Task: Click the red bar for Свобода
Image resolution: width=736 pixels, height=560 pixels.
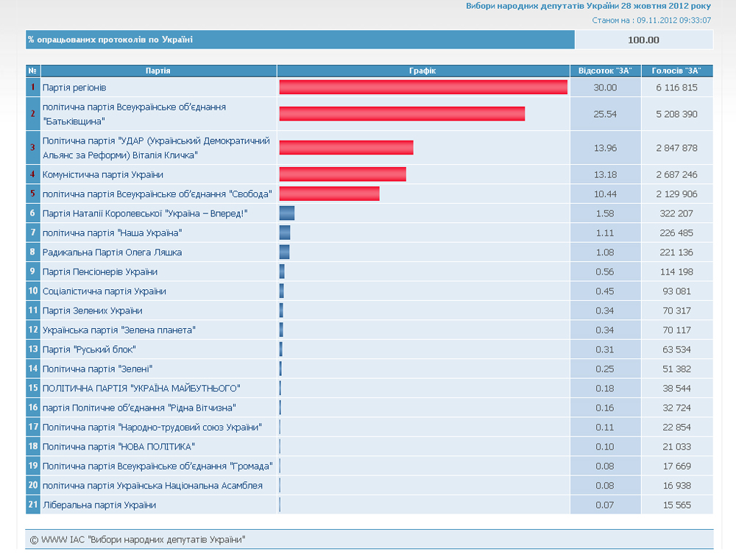Action: 329,194
